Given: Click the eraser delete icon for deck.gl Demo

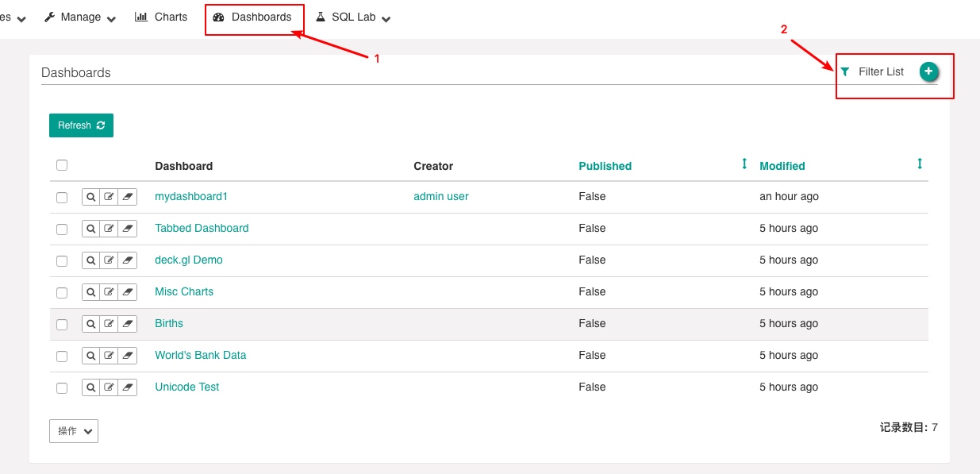Looking at the screenshot, I should 127,260.
